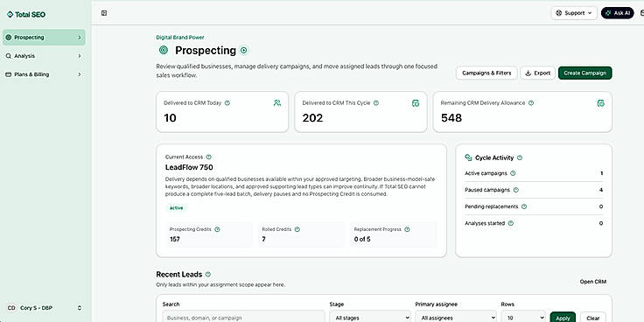The image size is (644, 322).
Task: Open the Prospecting sidebar item
Action: (x=44, y=38)
